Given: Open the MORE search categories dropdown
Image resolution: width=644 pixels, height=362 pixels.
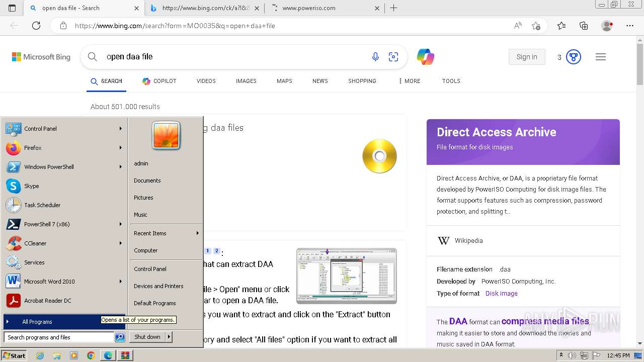Looking at the screenshot, I should (409, 81).
